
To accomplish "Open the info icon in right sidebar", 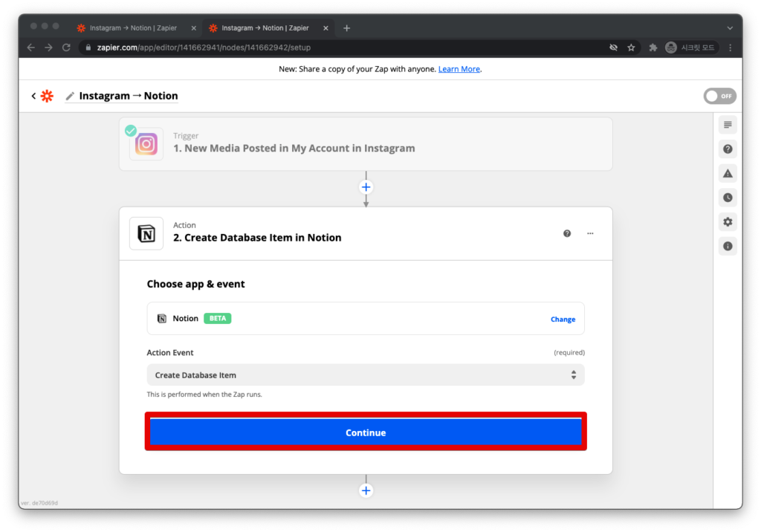I will (x=728, y=246).
